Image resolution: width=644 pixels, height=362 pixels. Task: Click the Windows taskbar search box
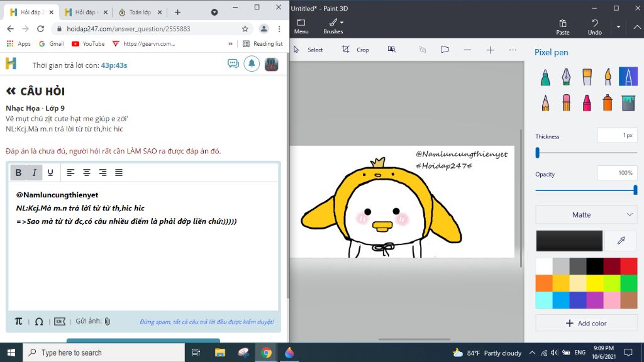pyautogui.click(x=104, y=353)
